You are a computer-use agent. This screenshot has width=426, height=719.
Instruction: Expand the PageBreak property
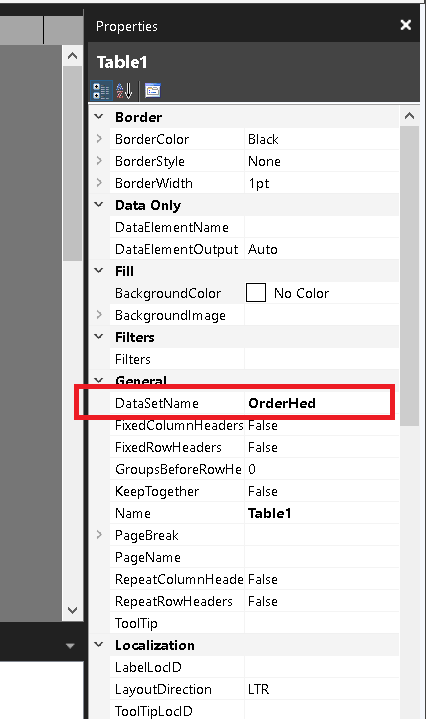point(99,535)
